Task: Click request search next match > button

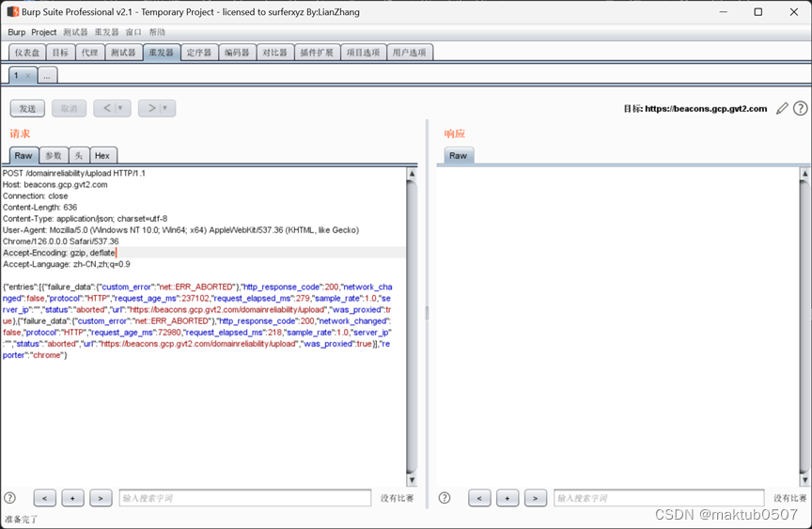Action: [x=101, y=498]
